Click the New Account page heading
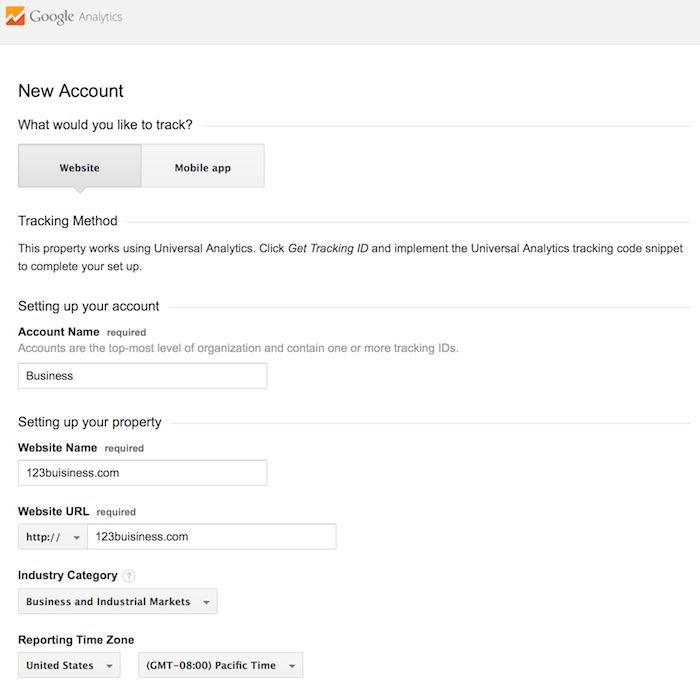 point(71,91)
